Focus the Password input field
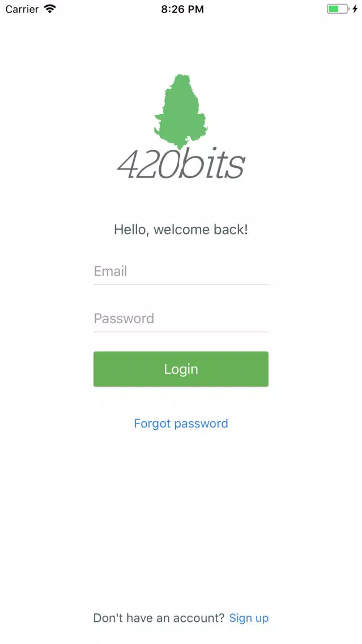 181,318
